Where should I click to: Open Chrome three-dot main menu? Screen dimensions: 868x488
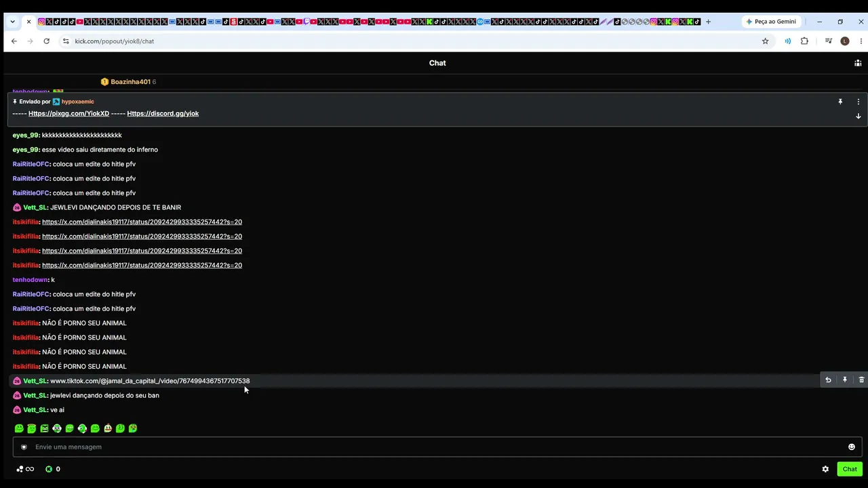point(861,41)
